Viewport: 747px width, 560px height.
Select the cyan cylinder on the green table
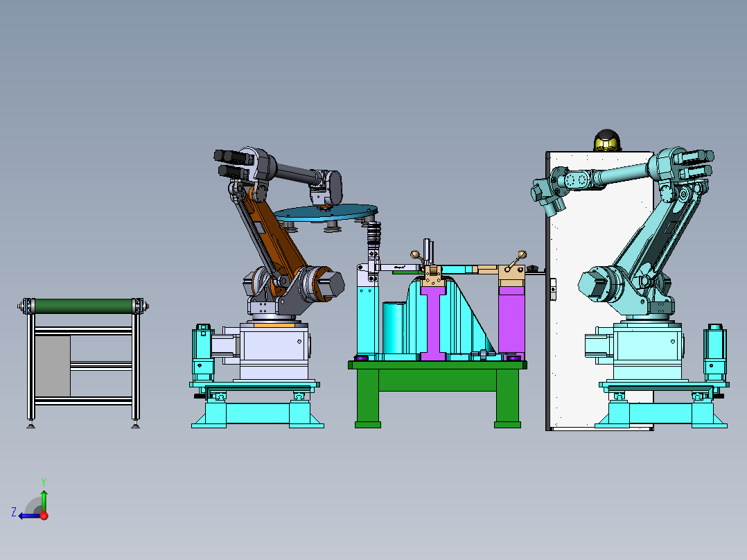pyautogui.click(x=393, y=328)
